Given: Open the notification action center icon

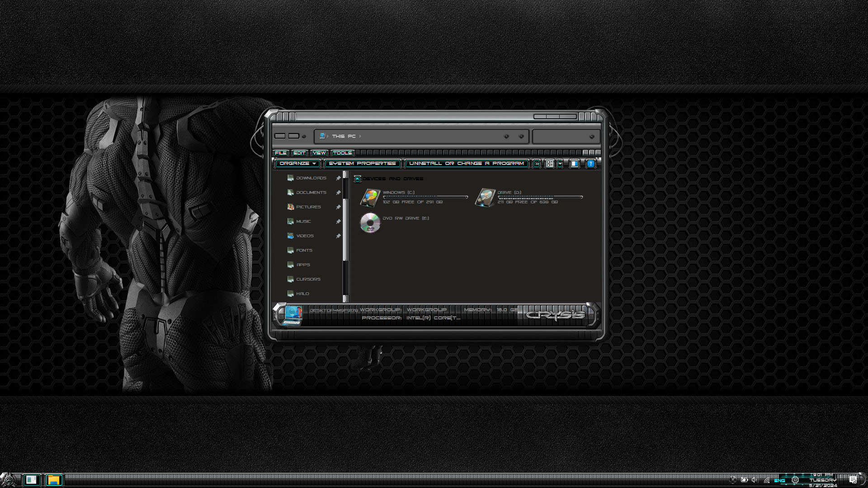Looking at the screenshot, I should [x=853, y=480].
